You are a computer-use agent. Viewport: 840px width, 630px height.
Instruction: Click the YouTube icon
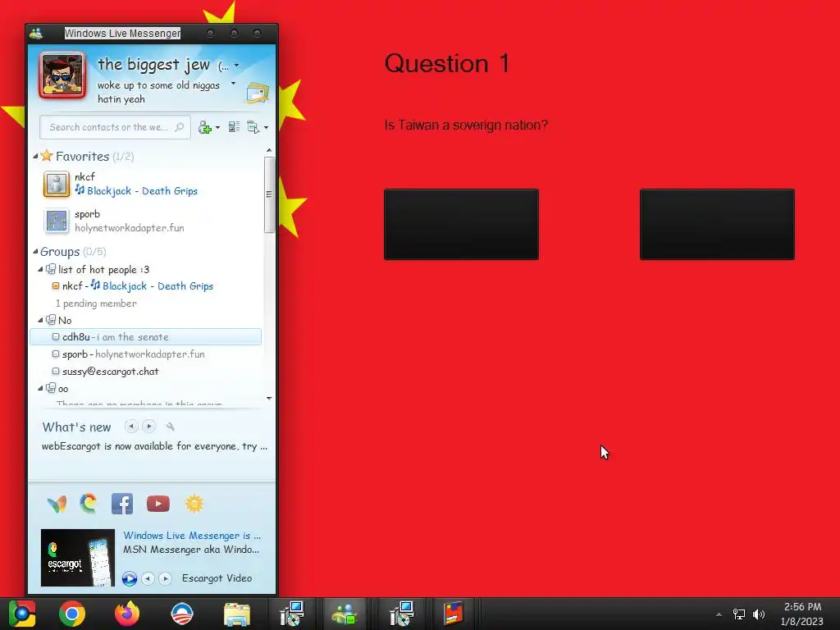[x=158, y=504]
